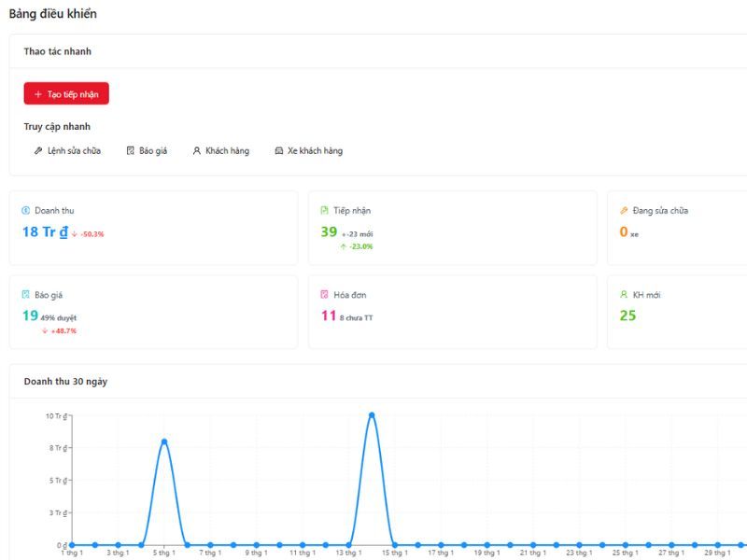Viewport: 747px width, 560px height.
Task: Open the 'Báo giá' quick access link
Action: tap(153, 151)
